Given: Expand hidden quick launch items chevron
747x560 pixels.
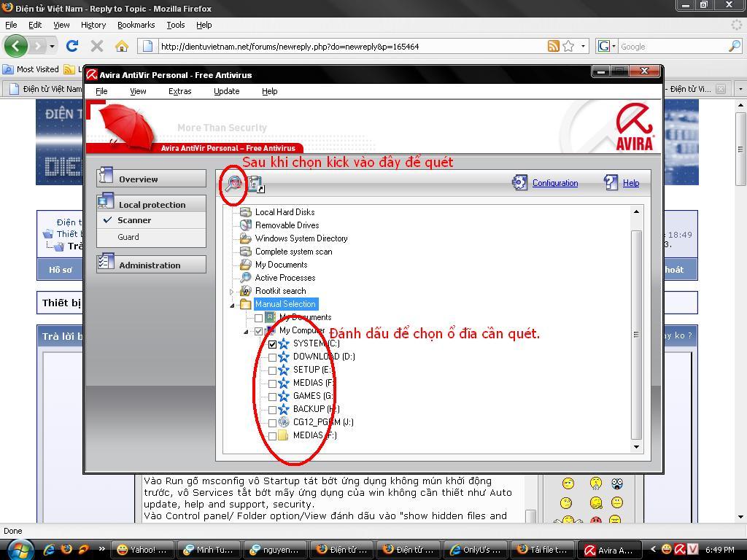Looking at the screenshot, I should click(x=101, y=548).
